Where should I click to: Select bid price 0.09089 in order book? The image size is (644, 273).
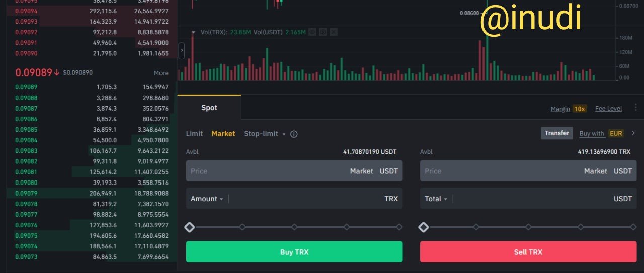coord(26,87)
